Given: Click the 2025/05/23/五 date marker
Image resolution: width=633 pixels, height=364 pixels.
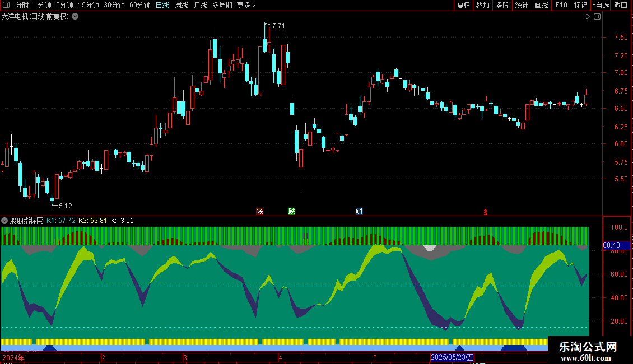Looking at the screenshot, I should point(452,357).
